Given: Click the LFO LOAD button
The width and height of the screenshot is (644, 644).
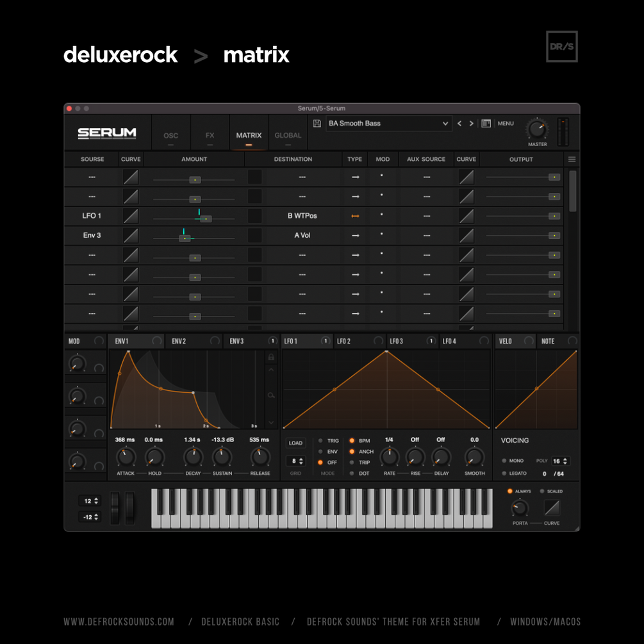Looking at the screenshot, I should coord(295,443).
